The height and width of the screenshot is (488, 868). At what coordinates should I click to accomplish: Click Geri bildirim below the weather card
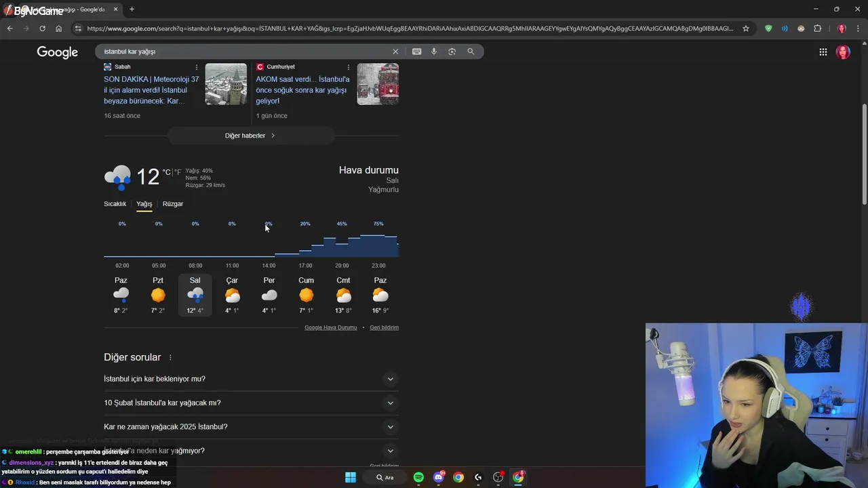click(x=384, y=327)
